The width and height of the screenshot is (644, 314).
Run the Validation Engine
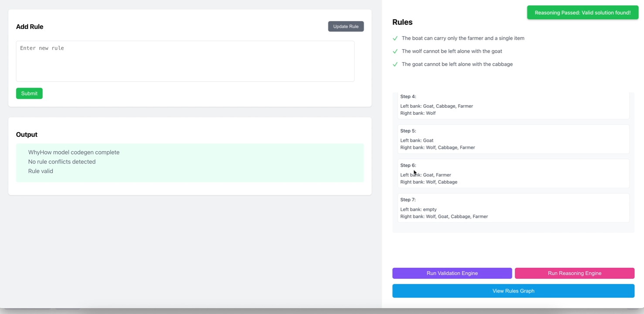[452, 273]
